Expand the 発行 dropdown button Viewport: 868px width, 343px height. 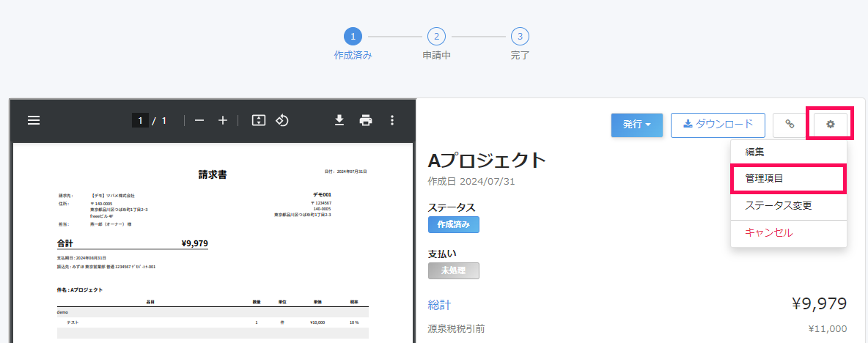tap(636, 125)
